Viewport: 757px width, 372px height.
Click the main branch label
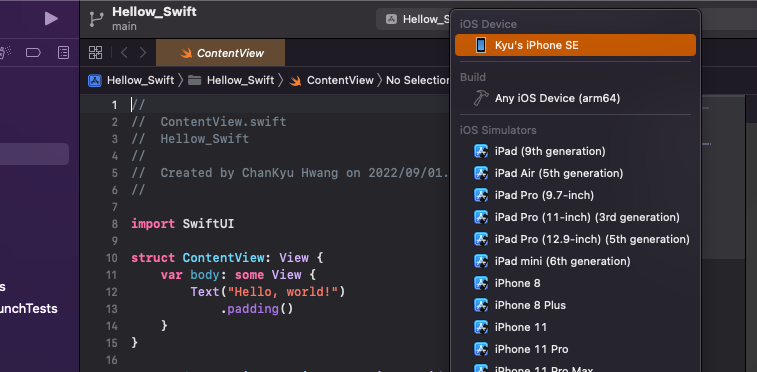coord(124,27)
